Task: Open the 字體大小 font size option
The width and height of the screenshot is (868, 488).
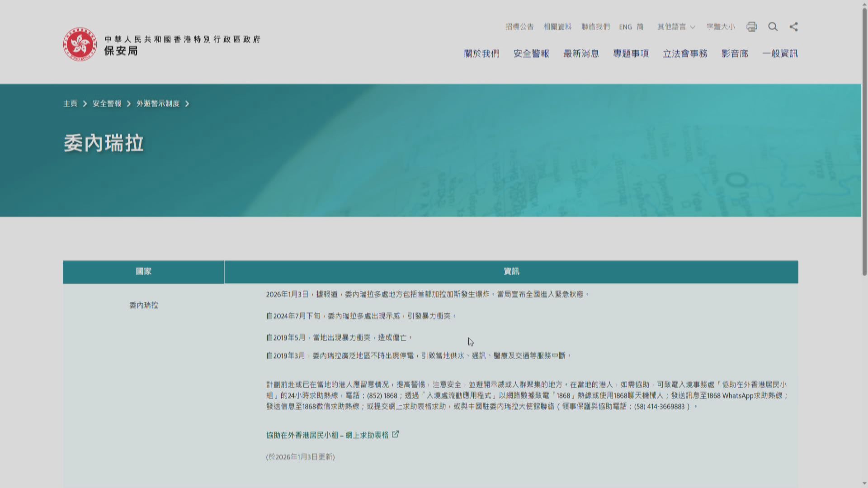Action: [x=721, y=27]
